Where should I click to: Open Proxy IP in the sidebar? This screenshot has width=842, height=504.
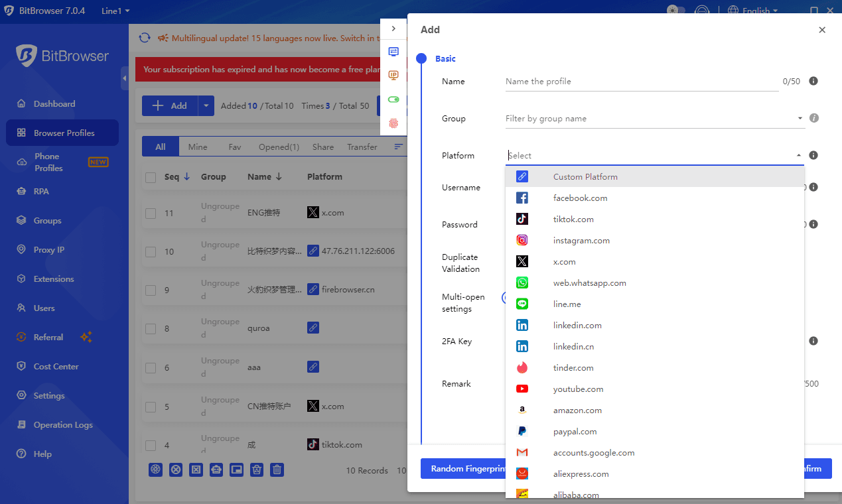click(62, 249)
